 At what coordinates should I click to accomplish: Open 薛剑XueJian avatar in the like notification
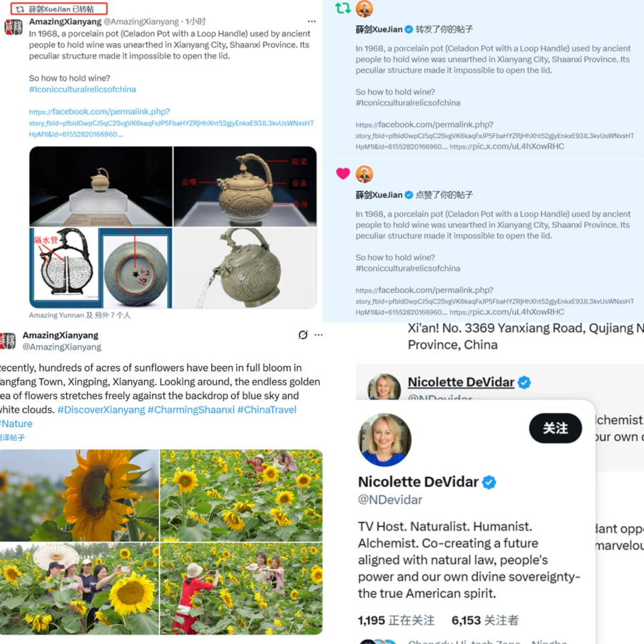365,174
